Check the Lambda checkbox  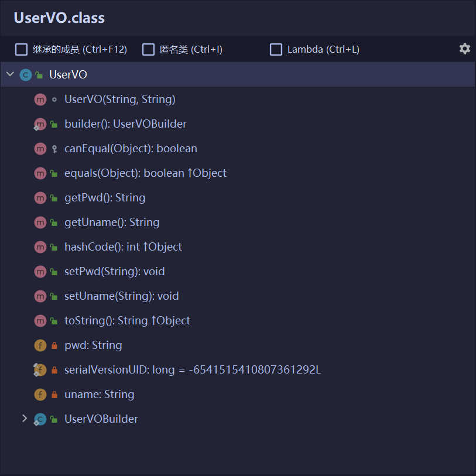click(276, 49)
